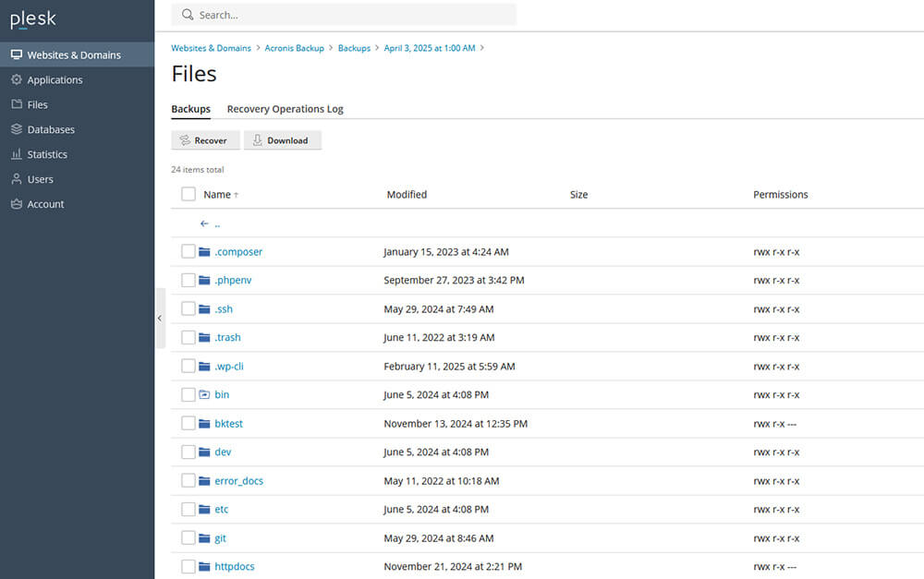Switch to Recovery Operations Log tab
This screenshot has height=579, width=924.
pyautogui.click(x=285, y=109)
